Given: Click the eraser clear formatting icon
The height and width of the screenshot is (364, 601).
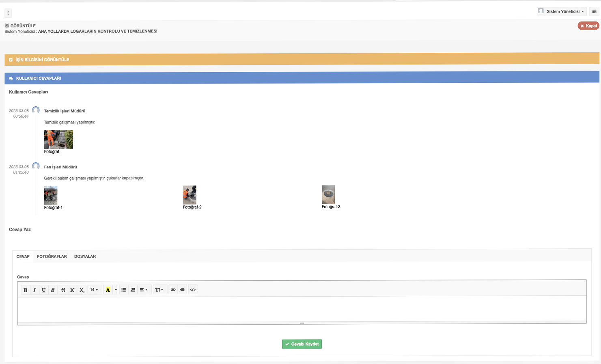Looking at the screenshot, I should pos(53,290).
